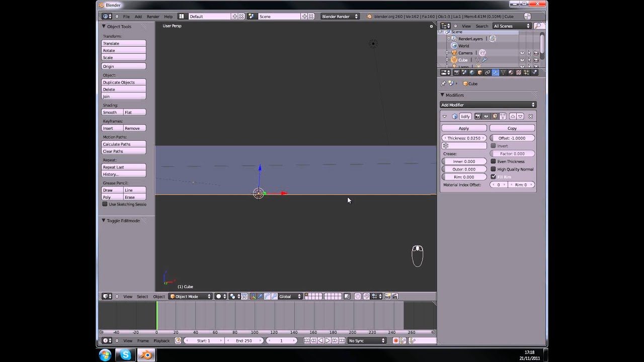Click the outliner search magnifier icon
Viewport: 644px width, 362px height.
pyautogui.click(x=538, y=26)
